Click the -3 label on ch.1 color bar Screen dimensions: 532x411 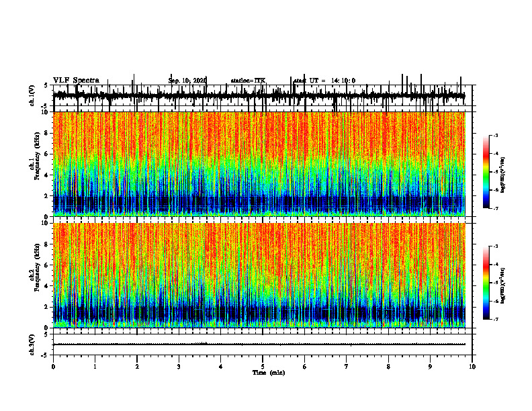click(x=495, y=136)
